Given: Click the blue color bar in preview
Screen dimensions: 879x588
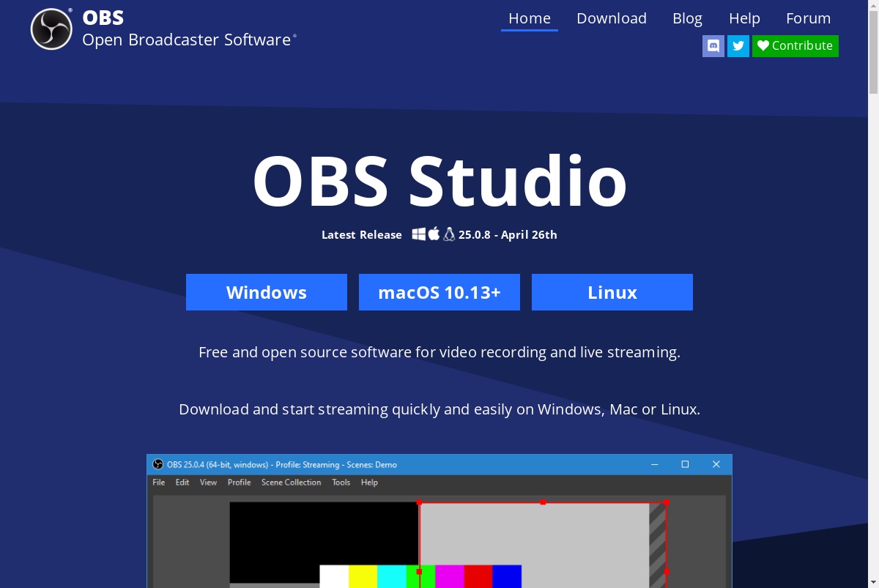Looking at the screenshot, I should coord(507,576).
